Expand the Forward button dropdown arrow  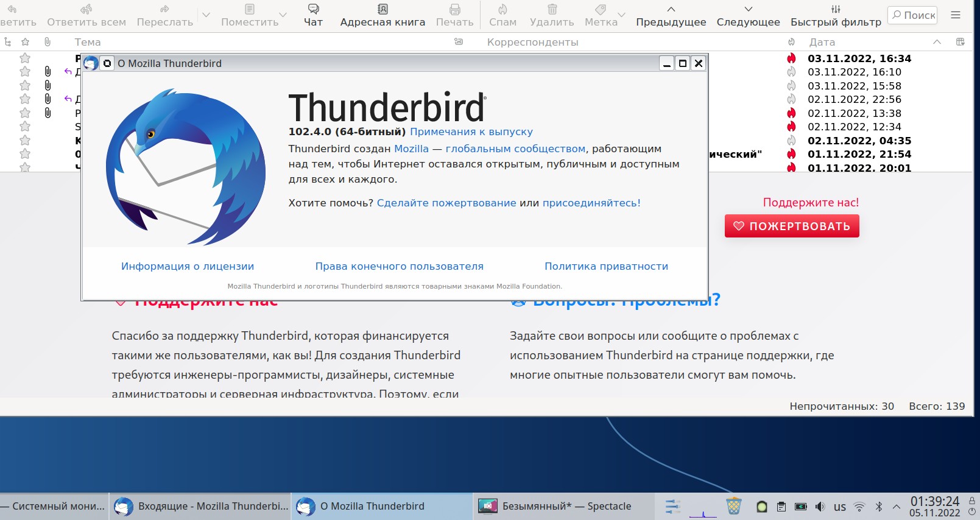(206, 15)
